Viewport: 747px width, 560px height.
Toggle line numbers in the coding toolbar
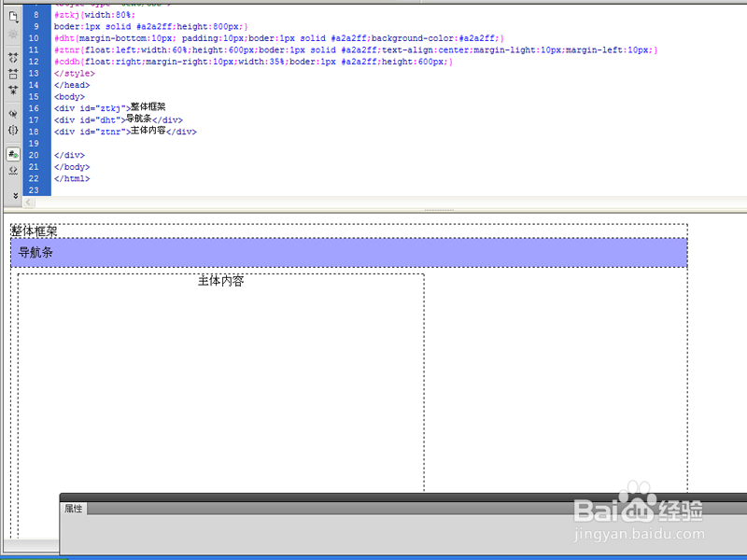click(13, 154)
